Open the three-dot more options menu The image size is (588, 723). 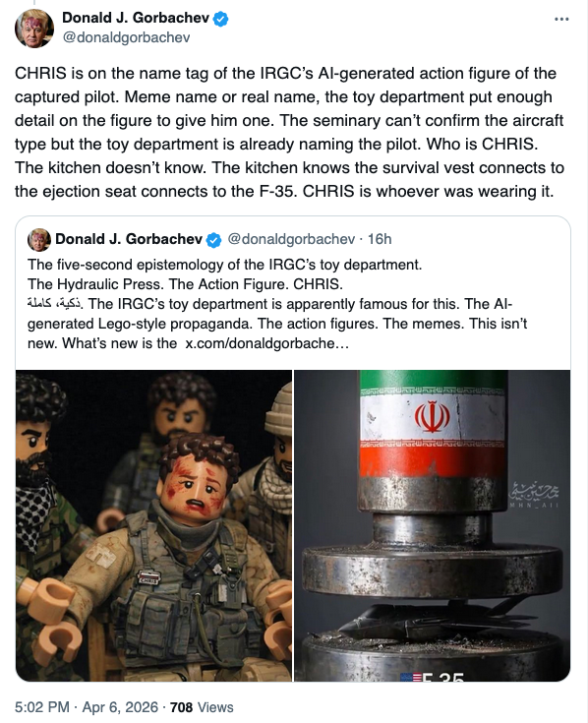pos(561,20)
